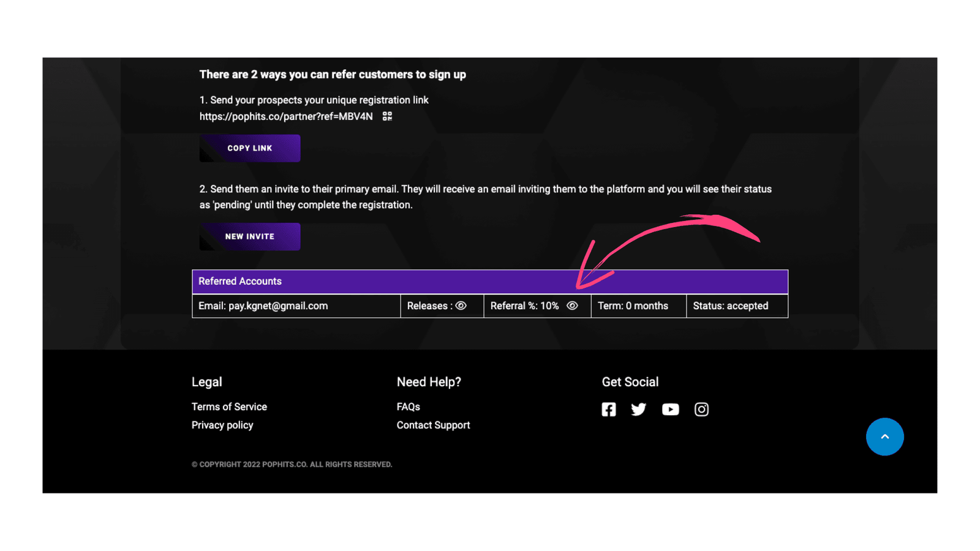Open Terms of Service link

click(x=229, y=407)
